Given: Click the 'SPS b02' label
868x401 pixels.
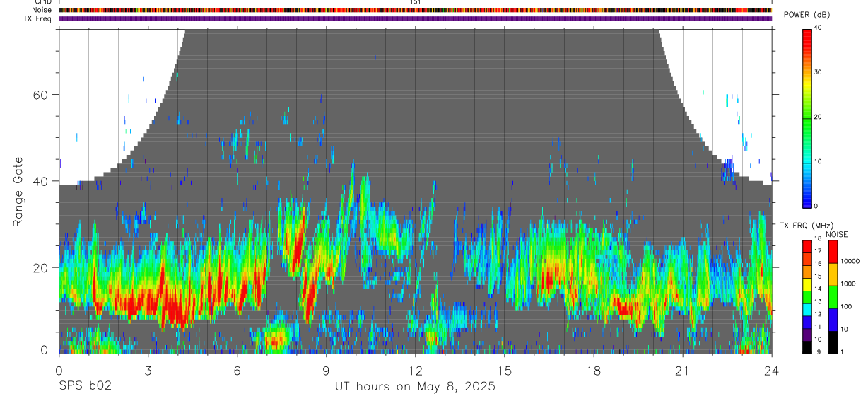Looking at the screenshot, I should [x=85, y=387].
